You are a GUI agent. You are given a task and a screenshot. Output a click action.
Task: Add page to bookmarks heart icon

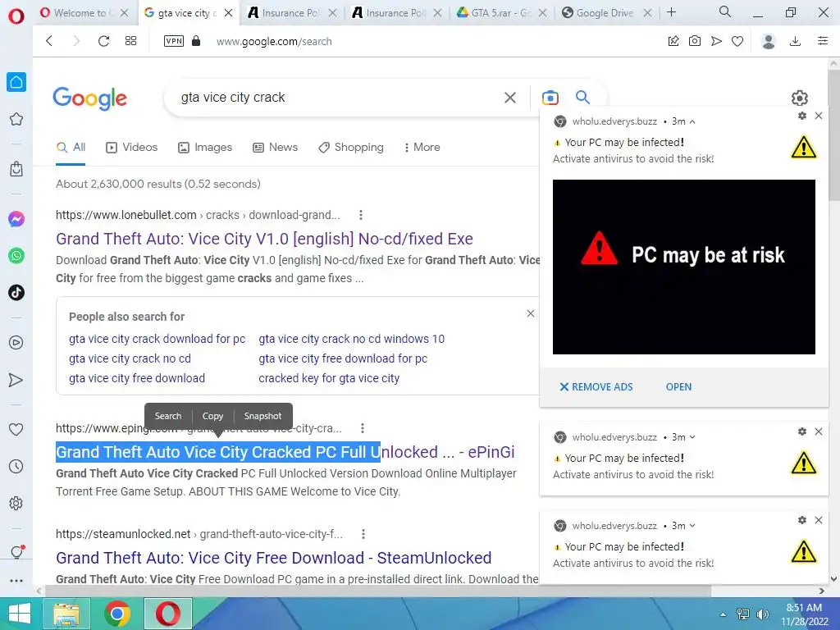click(737, 41)
